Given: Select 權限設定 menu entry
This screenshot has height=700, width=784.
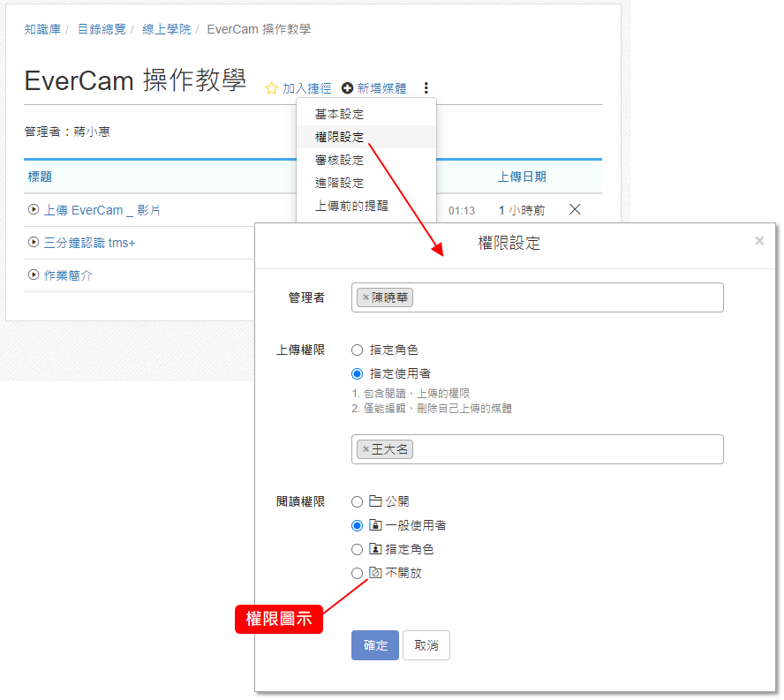Looking at the screenshot, I should (x=339, y=138).
